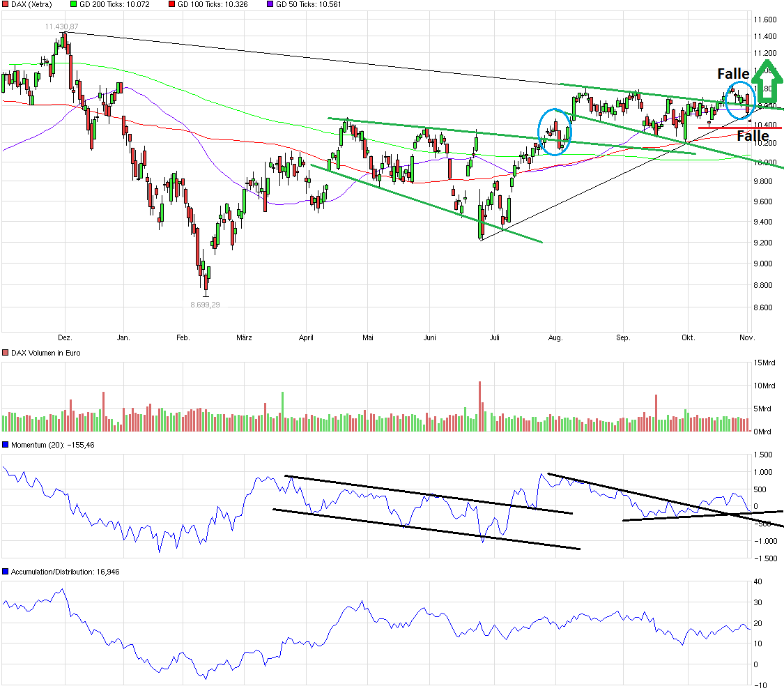This screenshot has width=784, height=693.
Task: Click the blue Momentum legend swatch
Action: pos(6,445)
